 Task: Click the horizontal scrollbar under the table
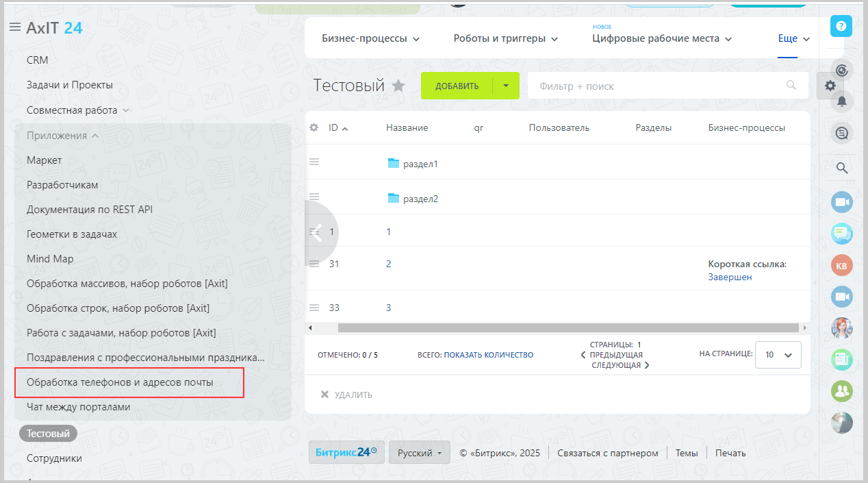(568, 328)
